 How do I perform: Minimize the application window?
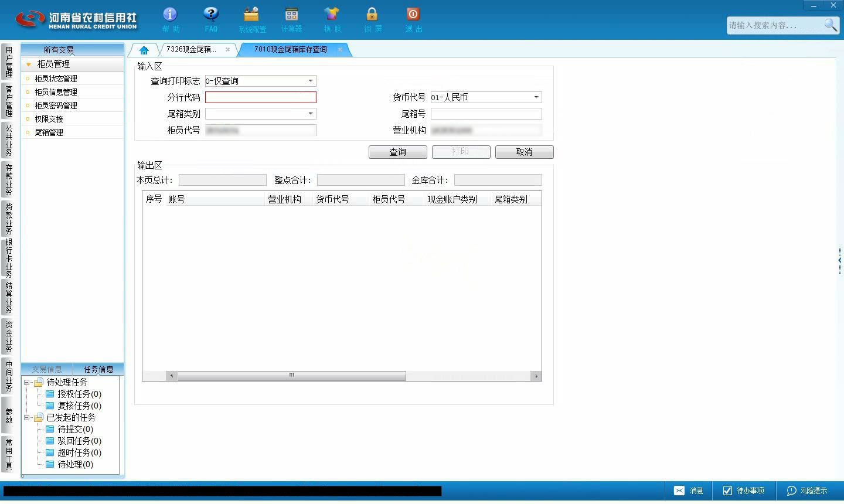(814, 5)
